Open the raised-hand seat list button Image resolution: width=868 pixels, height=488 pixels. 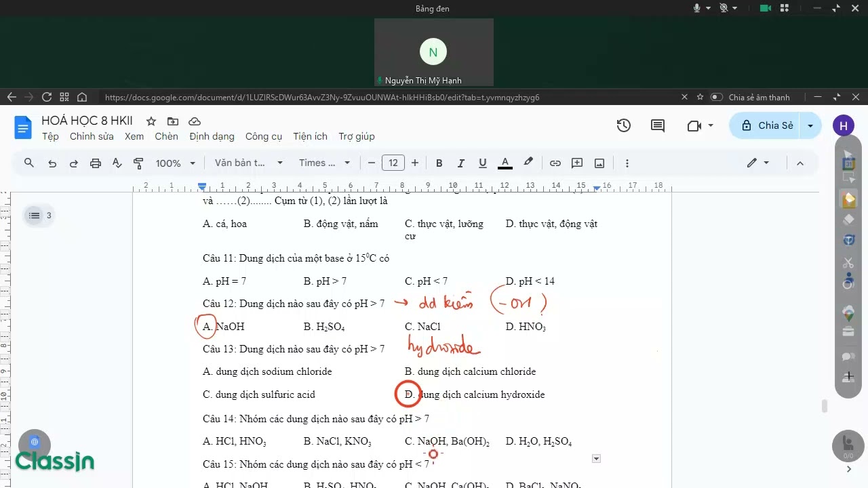pos(848,445)
